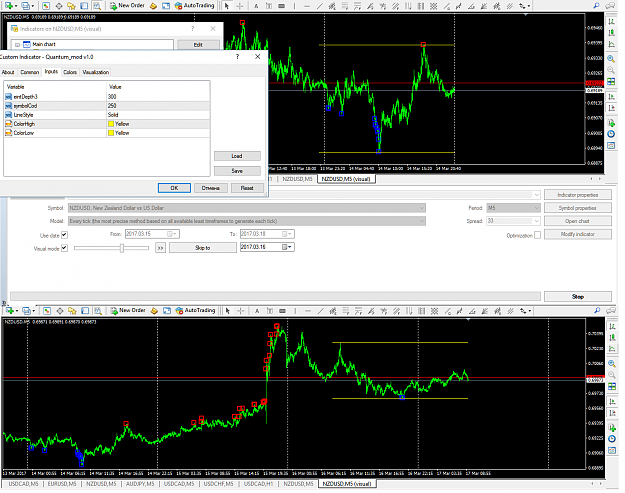625x493 pixels.
Task: Open indicators list icon beside upper chart
Action: pos(611,123)
